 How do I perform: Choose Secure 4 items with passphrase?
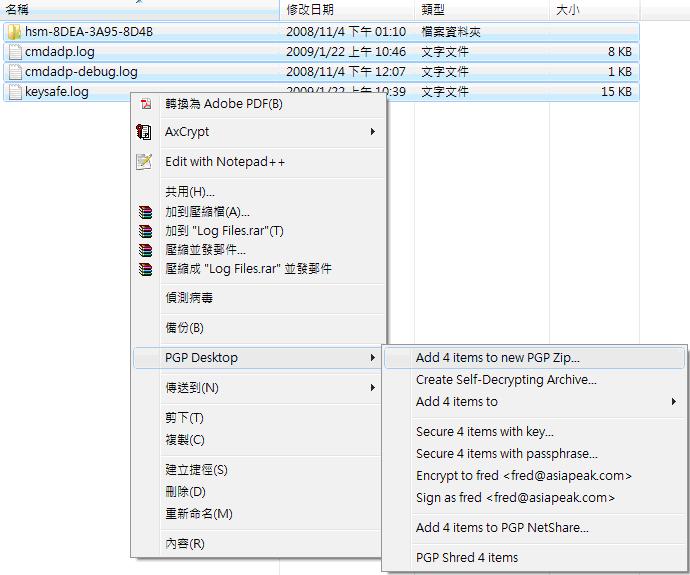coord(507,453)
